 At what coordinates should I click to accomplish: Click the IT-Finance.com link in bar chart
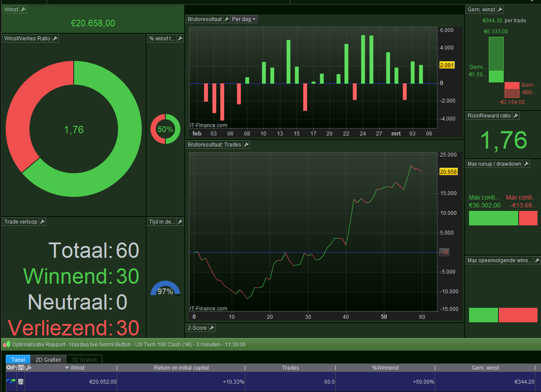[208, 125]
